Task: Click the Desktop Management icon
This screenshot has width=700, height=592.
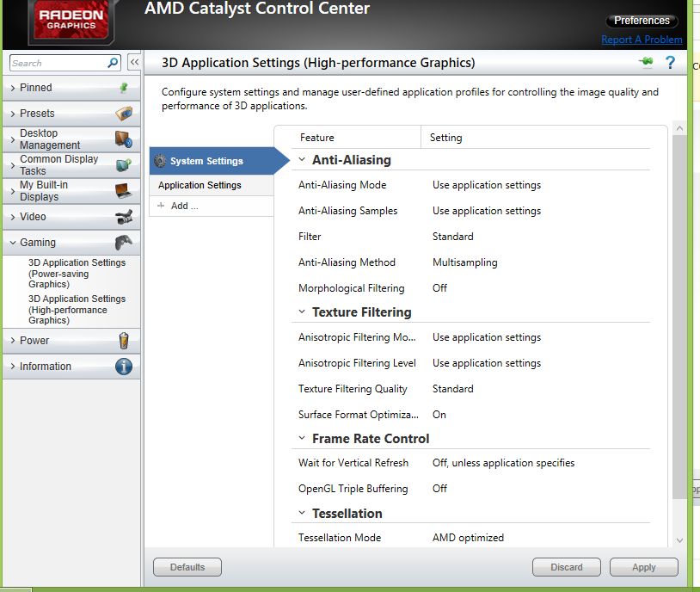Action: coord(124,139)
